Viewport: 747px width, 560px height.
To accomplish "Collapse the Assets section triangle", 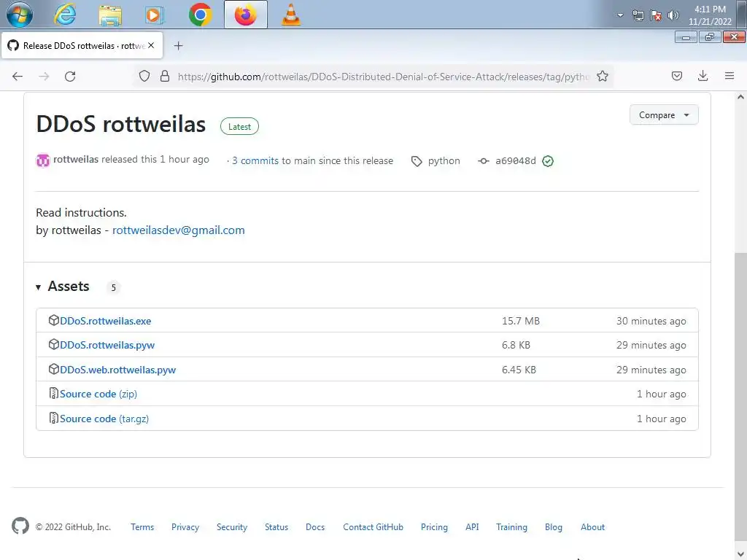I will pos(38,287).
